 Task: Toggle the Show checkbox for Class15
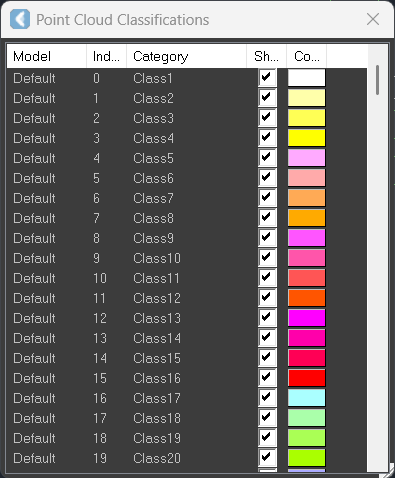click(x=267, y=358)
